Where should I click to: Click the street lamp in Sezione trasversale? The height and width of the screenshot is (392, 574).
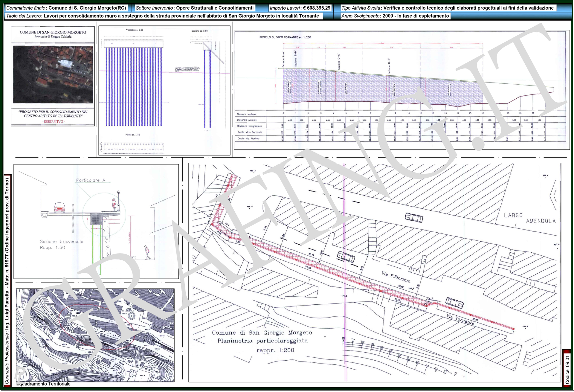coord(119,201)
